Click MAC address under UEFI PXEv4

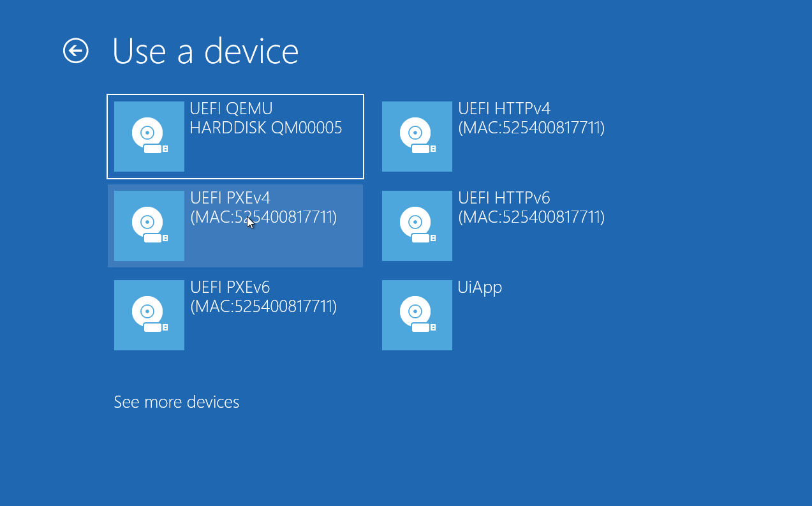coord(263,218)
